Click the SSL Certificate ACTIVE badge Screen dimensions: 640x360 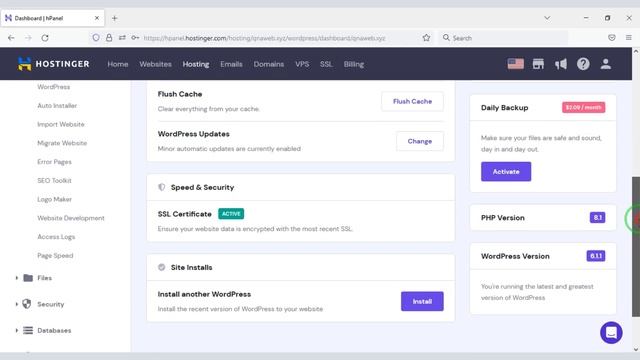(x=231, y=214)
